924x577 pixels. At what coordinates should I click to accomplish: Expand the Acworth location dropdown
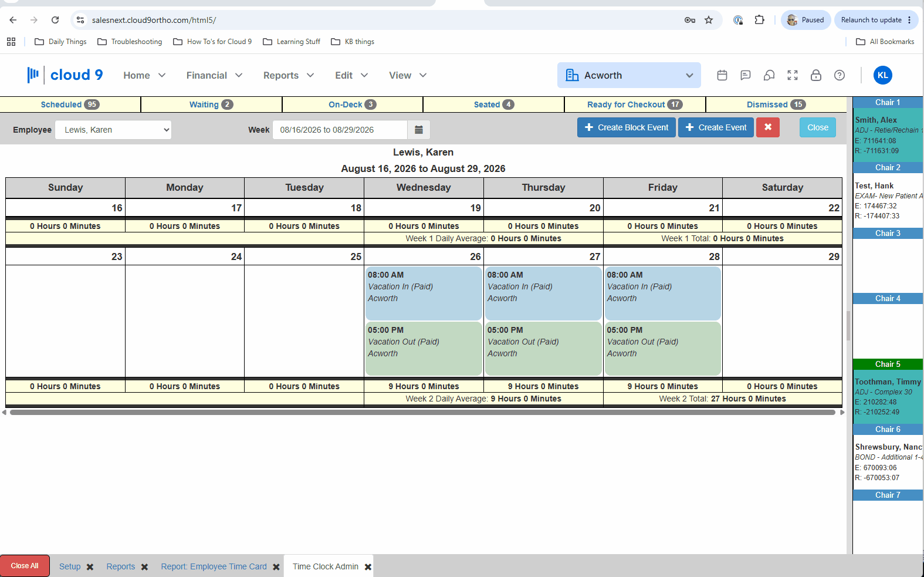click(x=629, y=75)
